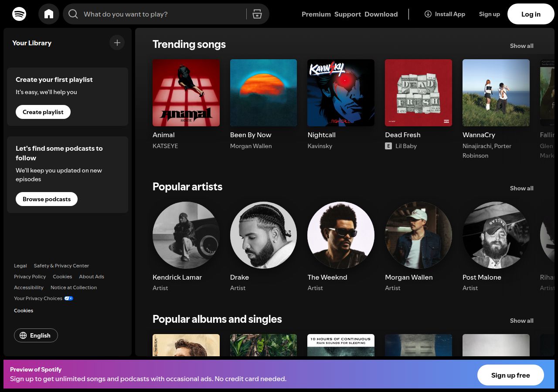Click the Install App download icon

point(428,14)
